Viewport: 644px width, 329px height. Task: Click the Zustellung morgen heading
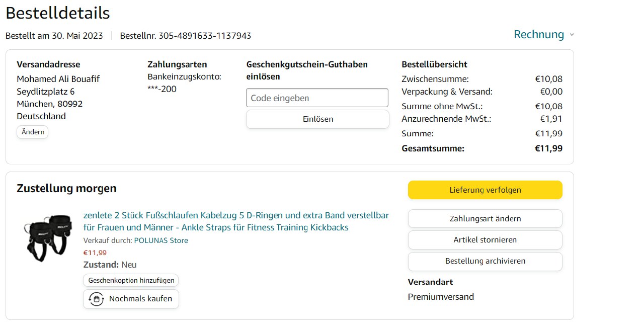(x=66, y=189)
